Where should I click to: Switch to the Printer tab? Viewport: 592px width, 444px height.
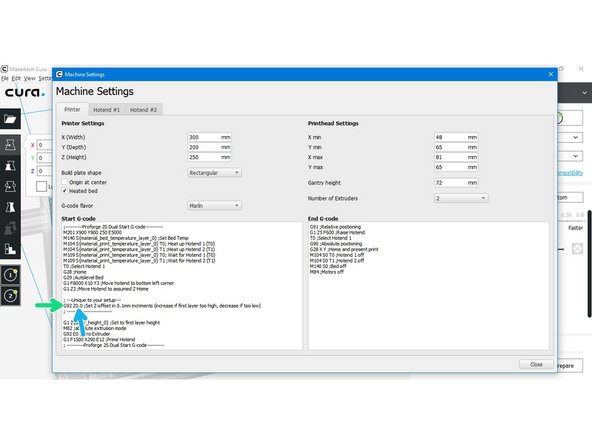(72, 109)
